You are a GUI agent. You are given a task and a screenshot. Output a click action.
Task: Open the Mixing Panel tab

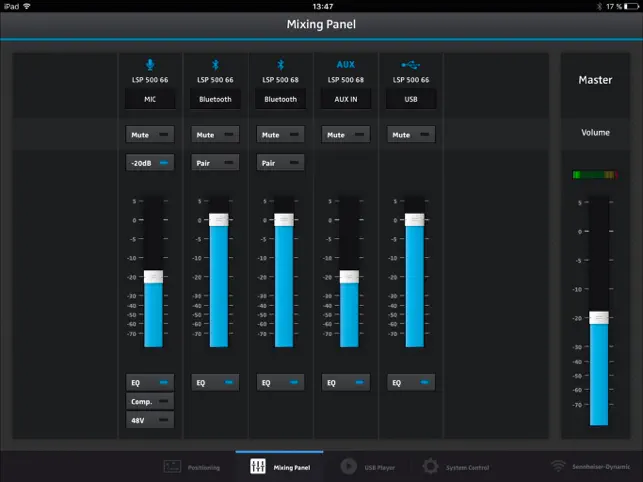pos(280,467)
